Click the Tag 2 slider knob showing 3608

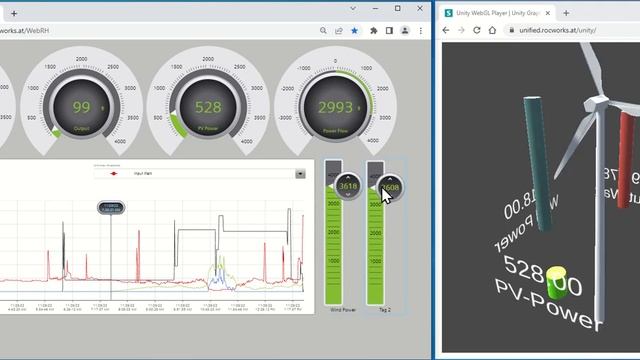point(390,187)
